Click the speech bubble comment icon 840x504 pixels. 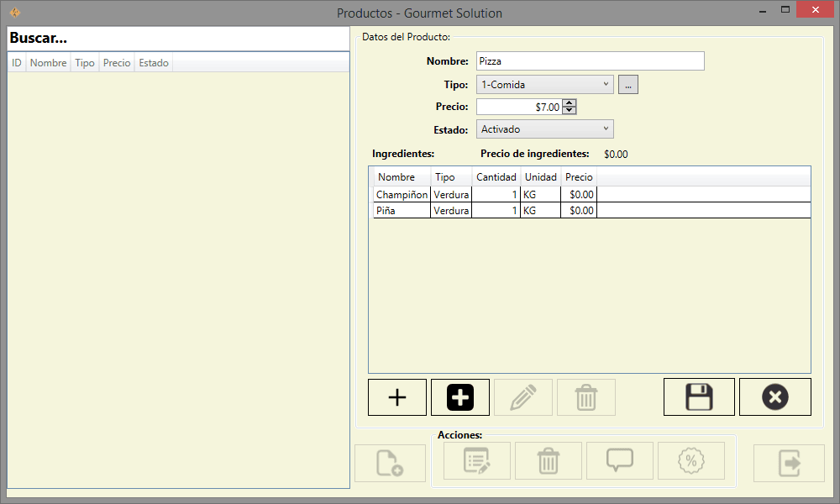pos(619,461)
